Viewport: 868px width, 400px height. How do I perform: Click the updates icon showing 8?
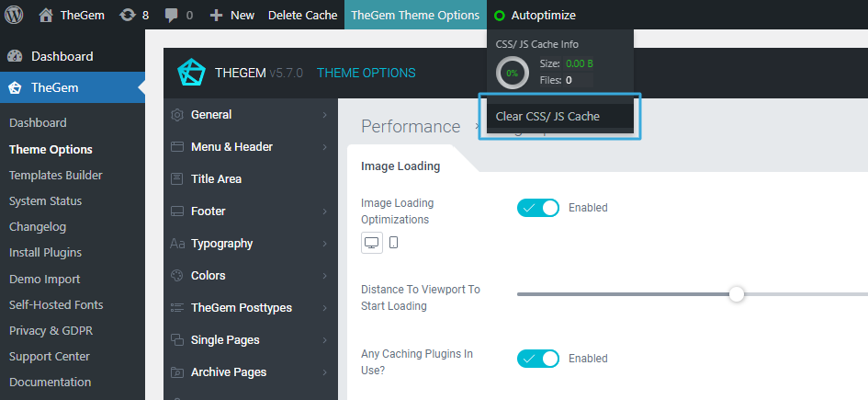[127, 15]
